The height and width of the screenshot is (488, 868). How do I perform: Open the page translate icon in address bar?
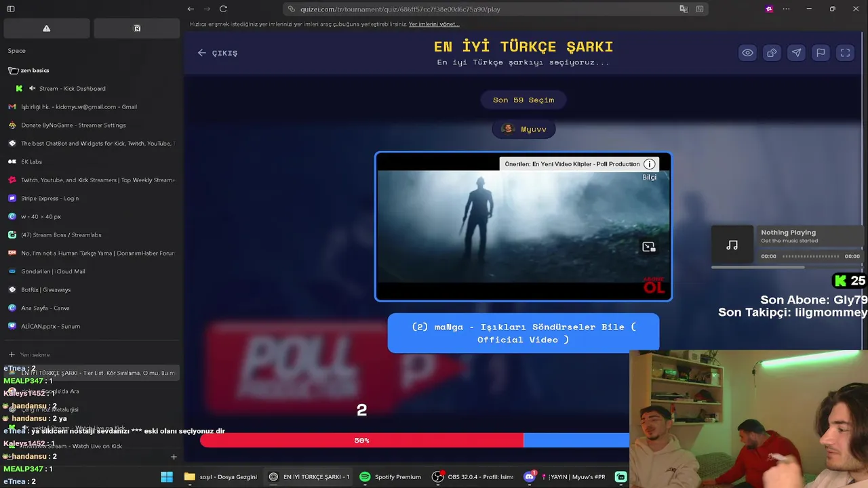tap(684, 9)
